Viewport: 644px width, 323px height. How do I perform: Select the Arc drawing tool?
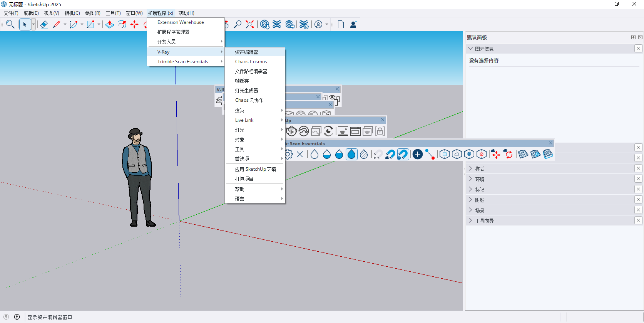pos(74,24)
